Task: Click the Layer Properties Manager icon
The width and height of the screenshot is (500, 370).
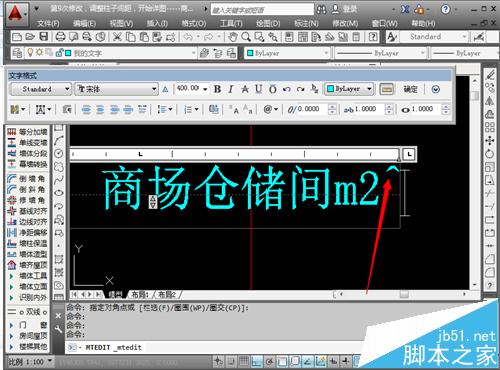Action: (17, 53)
